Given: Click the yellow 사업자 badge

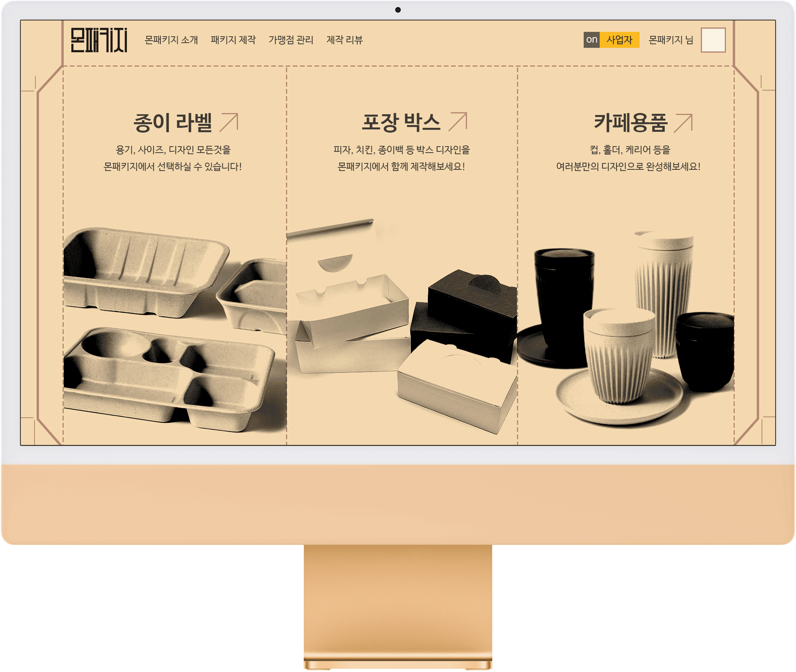Looking at the screenshot, I should click(619, 40).
